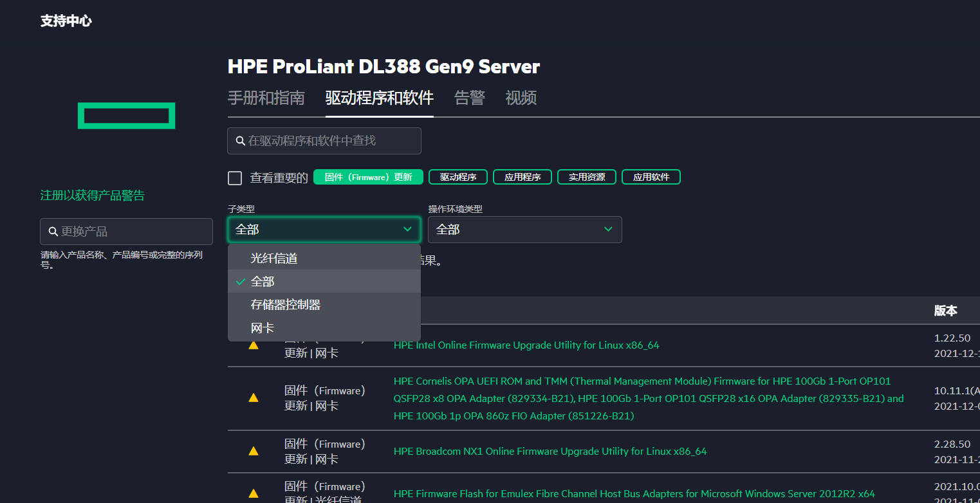The width and height of the screenshot is (980, 503).
Task: Click 固件（Firmware）更新 | 网卡 type cell in Broadcom row
Action: [325, 452]
